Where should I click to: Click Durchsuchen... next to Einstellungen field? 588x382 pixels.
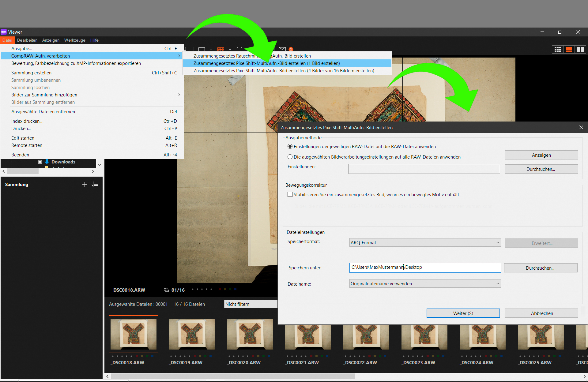click(x=541, y=169)
